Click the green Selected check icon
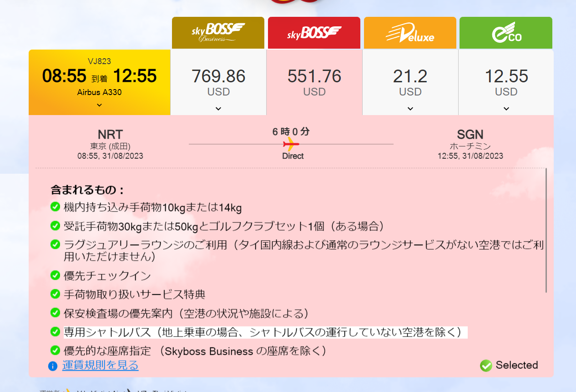The width and height of the screenshot is (576, 392). 486,365
